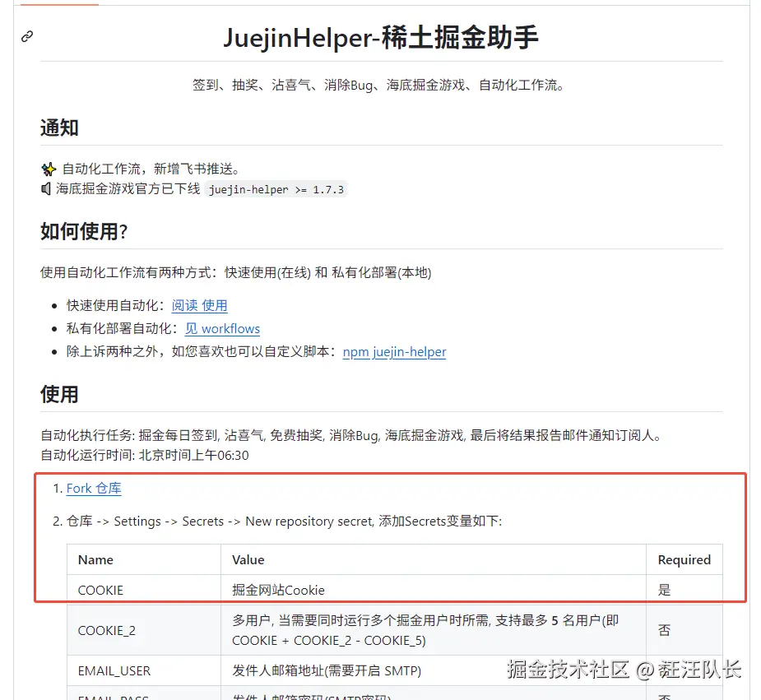This screenshot has height=700, width=761.
Task: Select the COOKIE row in the secrets table
Action: click(100, 590)
